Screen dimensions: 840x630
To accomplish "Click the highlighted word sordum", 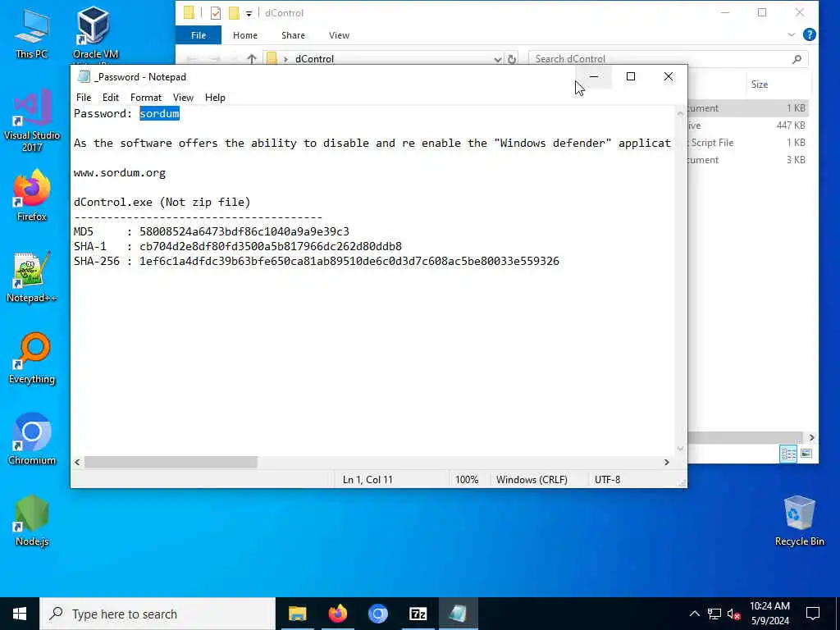I will point(159,113).
